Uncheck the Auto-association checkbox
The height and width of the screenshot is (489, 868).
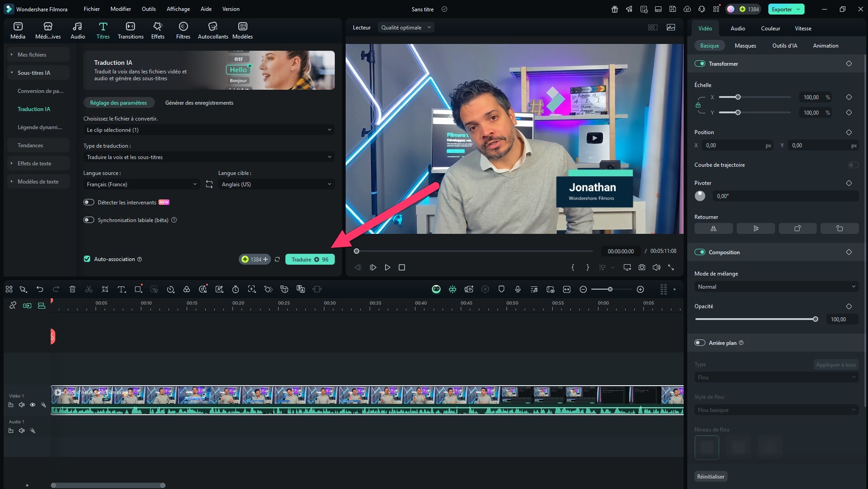tap(87, 259)
